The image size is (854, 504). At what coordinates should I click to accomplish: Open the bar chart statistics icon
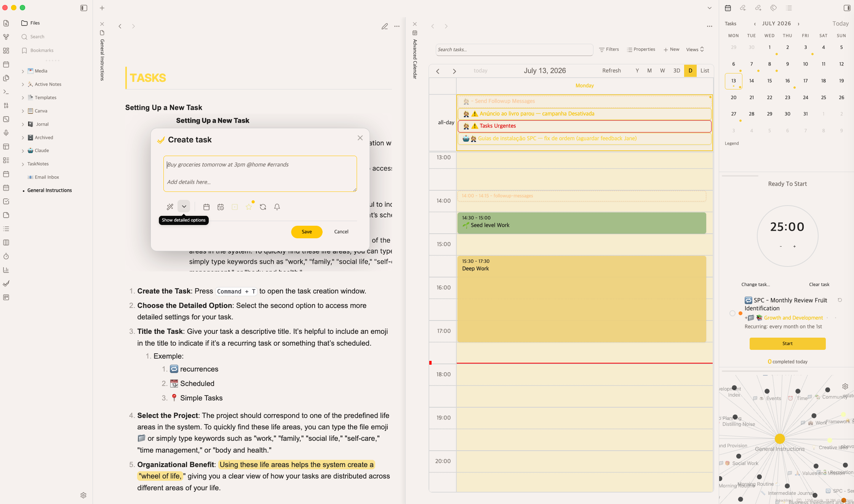pyautogui.click(x=6, y=270)
